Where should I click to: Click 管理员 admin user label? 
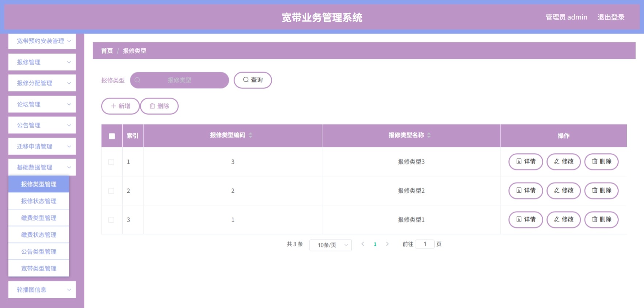(x=567, y=17)
